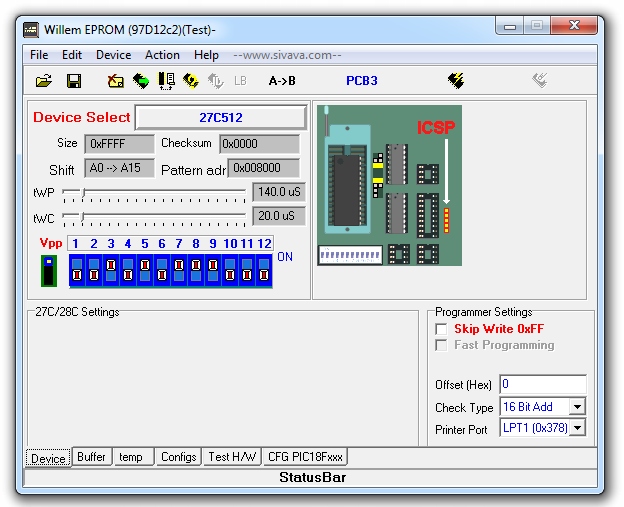Click the yellow chip toolbar icon
624x507 pixels.
pyautogui.click(x=190, y=81)
